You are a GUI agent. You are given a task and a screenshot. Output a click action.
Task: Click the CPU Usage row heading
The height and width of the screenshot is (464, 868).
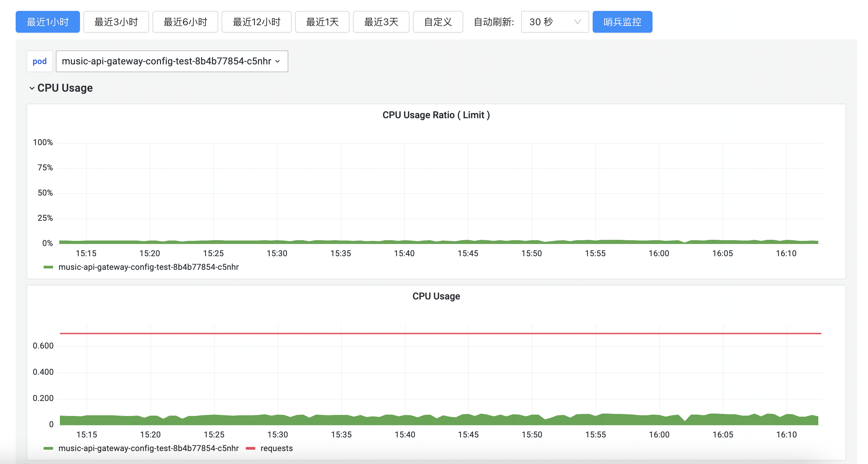(x=65, y=88)
